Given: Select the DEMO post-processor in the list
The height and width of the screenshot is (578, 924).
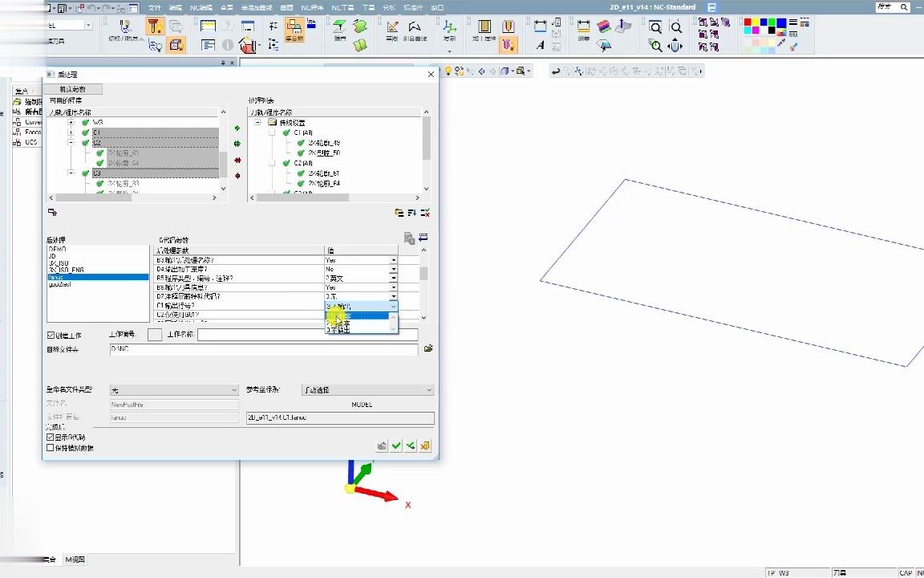Looking at the screenshot, I should pyautogui.click(x=58, y=250).
